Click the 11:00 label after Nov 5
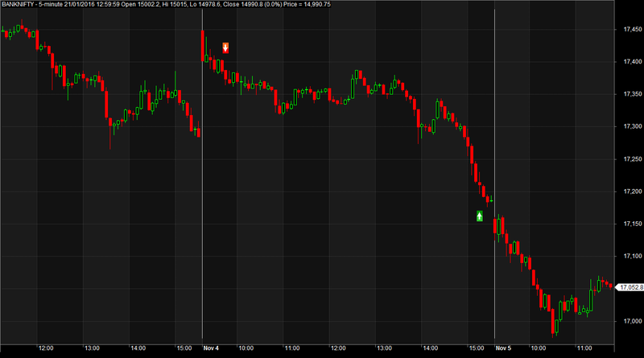The height and width of the screenshot is (358, 644). coord(584,348)
